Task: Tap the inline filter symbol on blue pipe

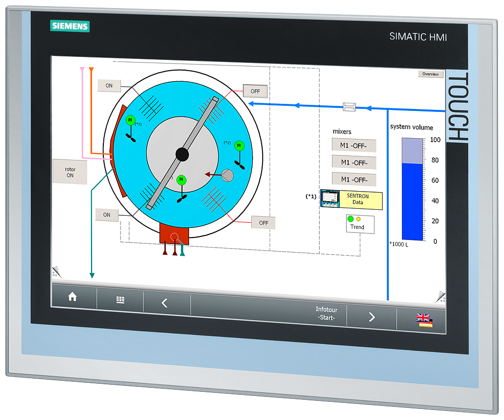Action: pos(349,106)
